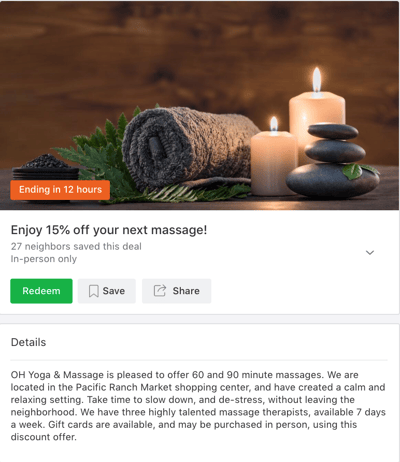Screen dimensions: 400x462
Task: Click the bookmark icon beside Save
Action: point(94,291)
